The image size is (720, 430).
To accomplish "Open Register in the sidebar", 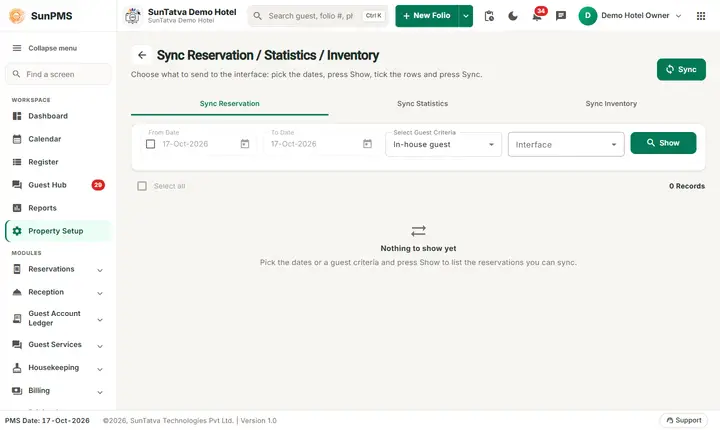I will (58, 162).
